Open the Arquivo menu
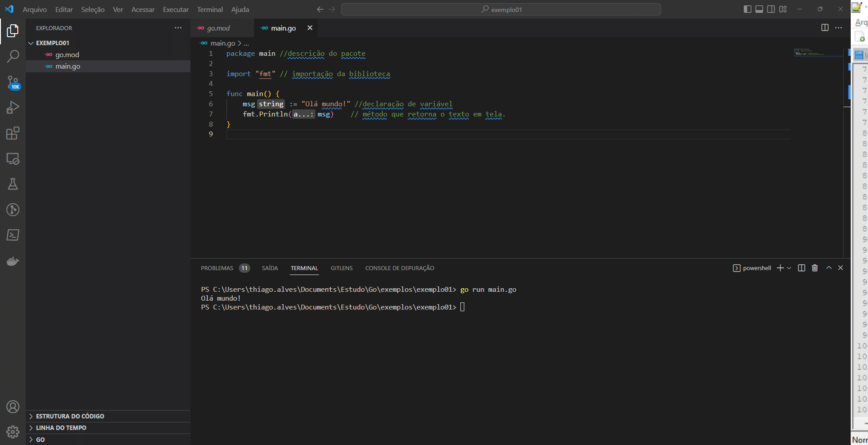 click(35, 9)
